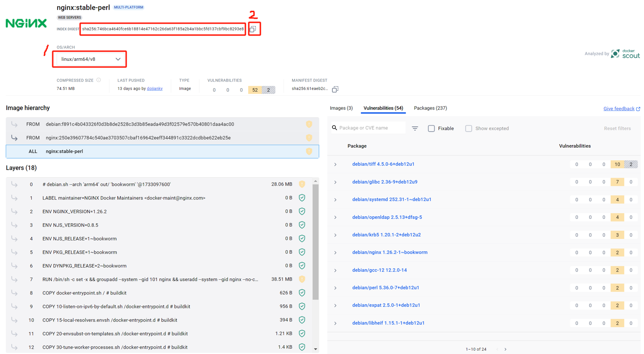
Task: Open the debian/krb5 1.20.1-2+deb12u2 package link
Action: [386, 235]
